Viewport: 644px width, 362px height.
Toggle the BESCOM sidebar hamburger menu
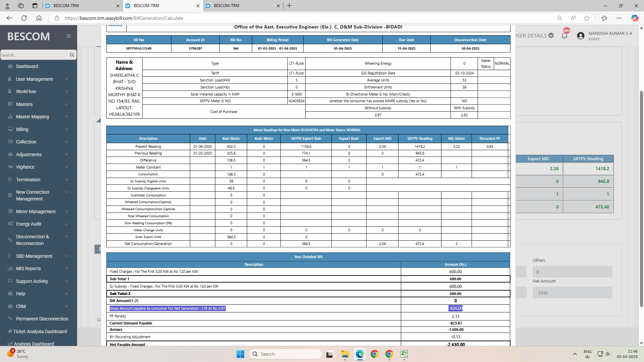coord(68,36)
